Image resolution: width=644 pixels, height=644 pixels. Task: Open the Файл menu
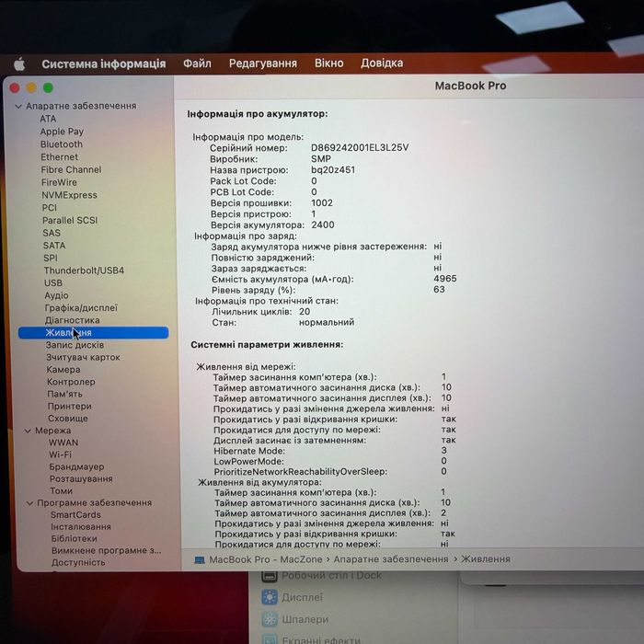(x=197, y=63)
